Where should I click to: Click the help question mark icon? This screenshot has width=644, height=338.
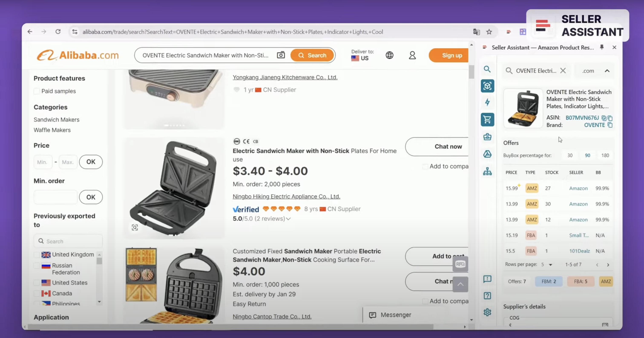487,296
